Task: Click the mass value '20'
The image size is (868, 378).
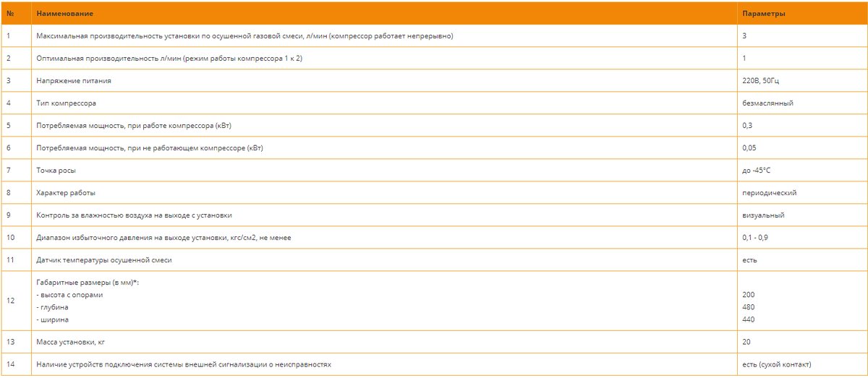Action: pos(747,342)
